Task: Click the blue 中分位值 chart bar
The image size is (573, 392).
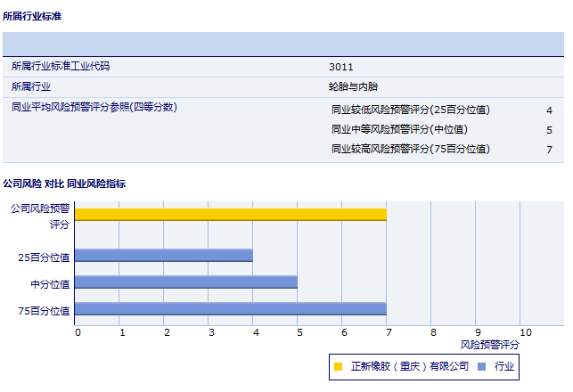Action: coord(186,282)
